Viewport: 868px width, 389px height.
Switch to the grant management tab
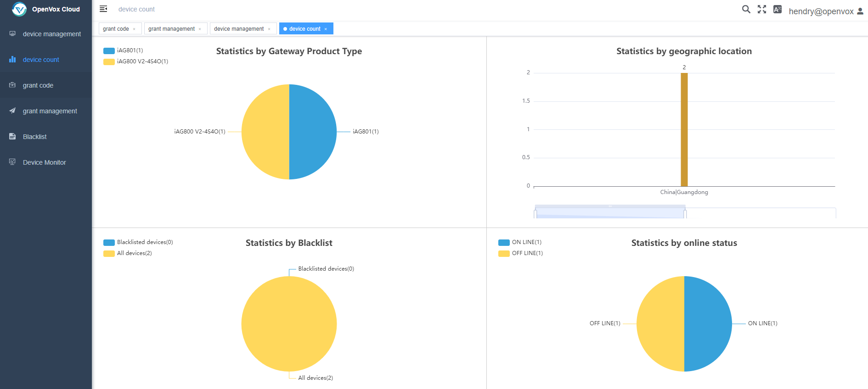click(x=176, y=28)
